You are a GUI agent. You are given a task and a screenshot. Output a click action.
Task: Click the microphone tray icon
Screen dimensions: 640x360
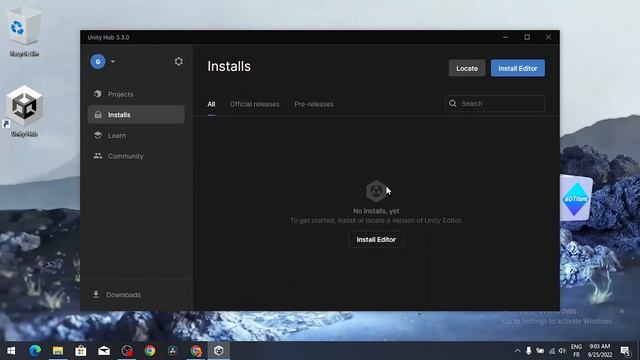click(529, 351)
